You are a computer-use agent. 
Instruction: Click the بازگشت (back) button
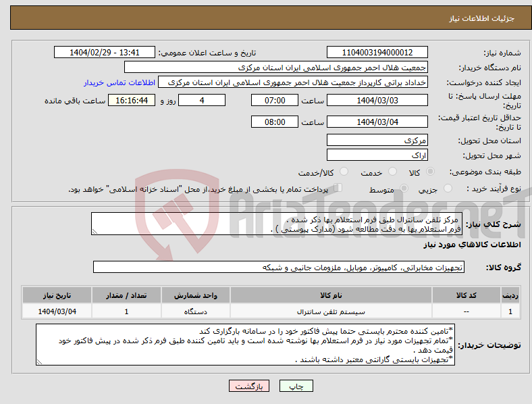pyautogui.click(x=249, y=386)
